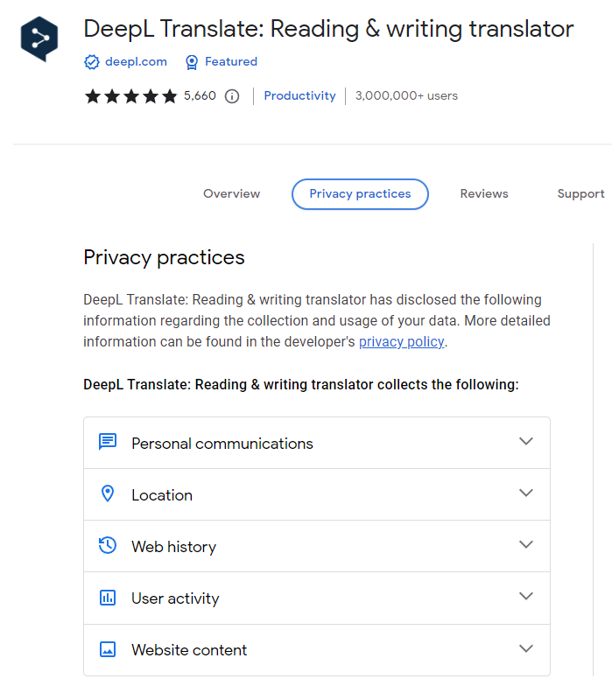612x700 pixels.
Task: Click the Personal communications label
Action: (x=222, y=444)
